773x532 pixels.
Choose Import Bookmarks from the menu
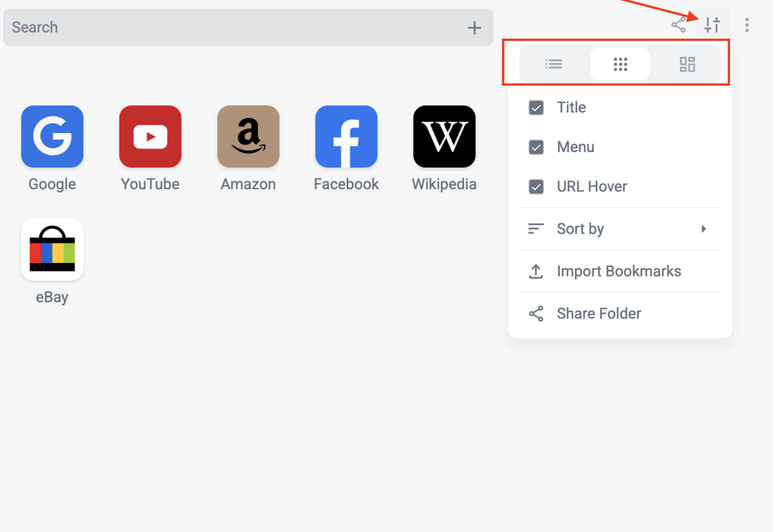pos(620,272)
